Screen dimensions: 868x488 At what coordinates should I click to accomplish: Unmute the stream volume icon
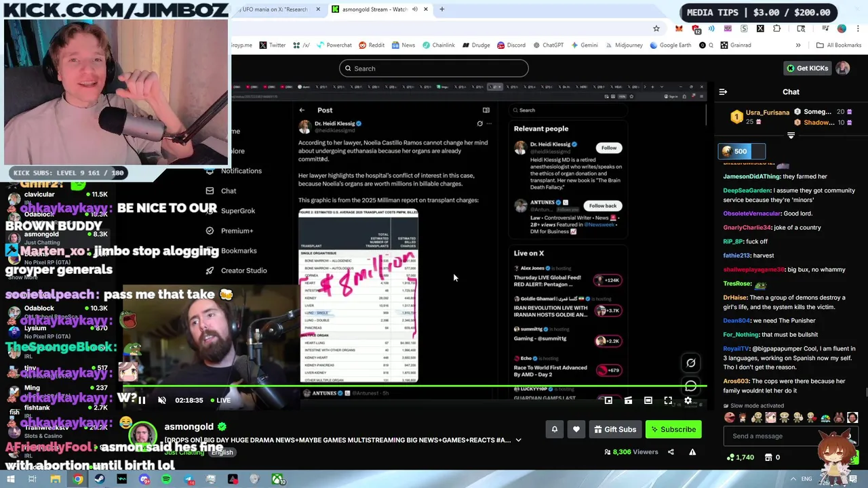(x=162, y=401)
